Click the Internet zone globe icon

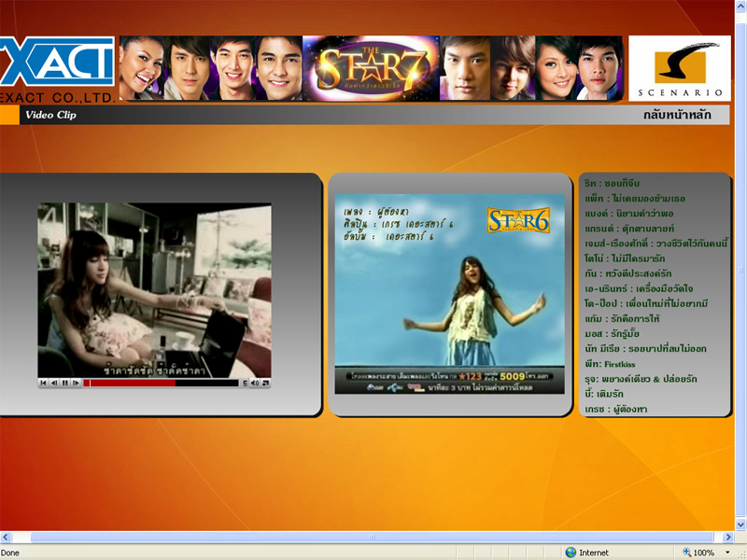571,553
